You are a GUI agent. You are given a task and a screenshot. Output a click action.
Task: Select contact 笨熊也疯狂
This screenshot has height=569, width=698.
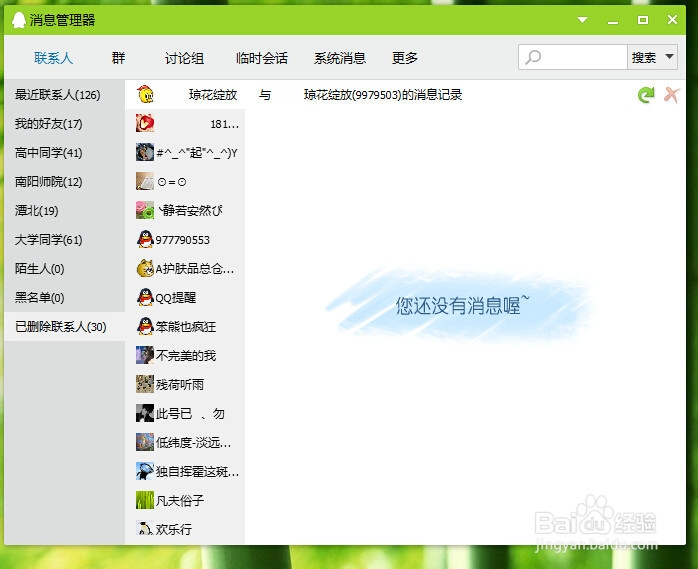pos(185,326)
